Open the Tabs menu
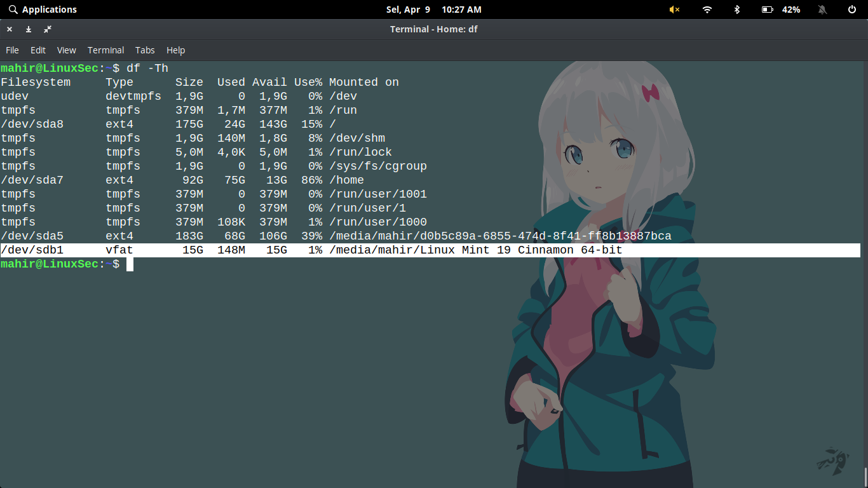 pyautogui.click(x=145, y=50)
